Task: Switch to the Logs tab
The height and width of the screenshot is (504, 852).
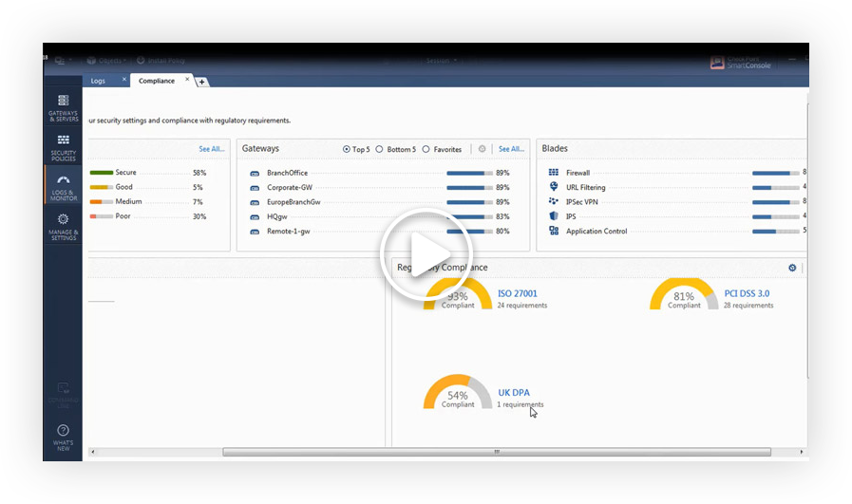Action: 99,81
